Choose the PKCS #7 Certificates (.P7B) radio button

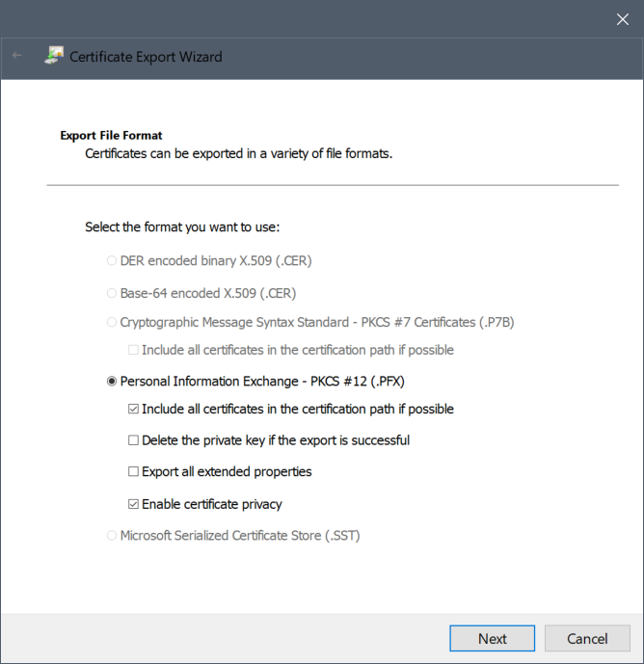point(112,323)
